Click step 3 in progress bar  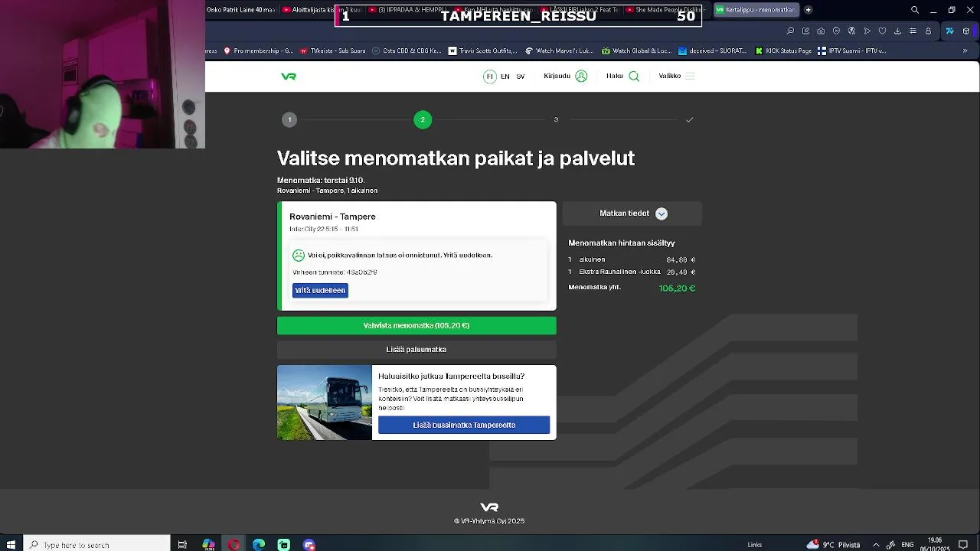click(556, 120)
